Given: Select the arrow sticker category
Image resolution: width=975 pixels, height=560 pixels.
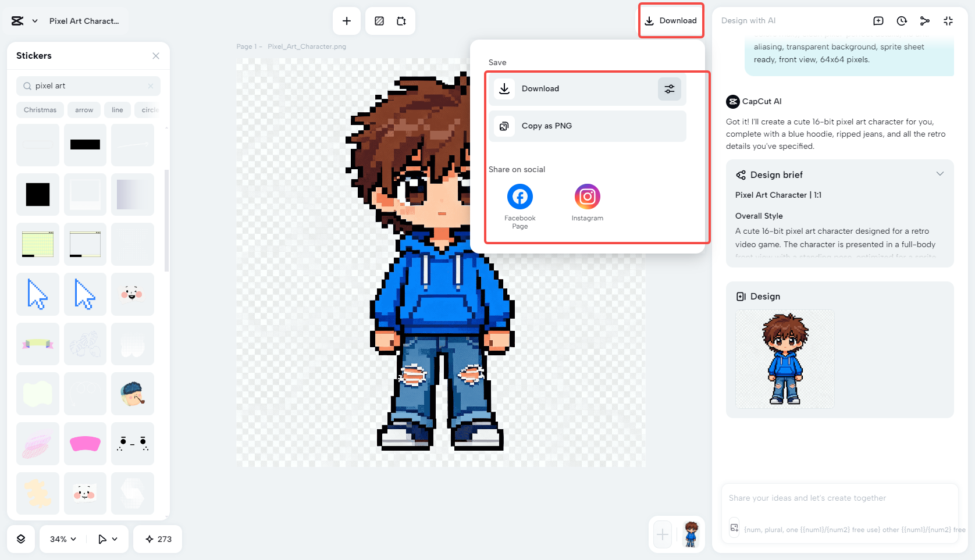Looking at the screenshot, I should [84, 109].
